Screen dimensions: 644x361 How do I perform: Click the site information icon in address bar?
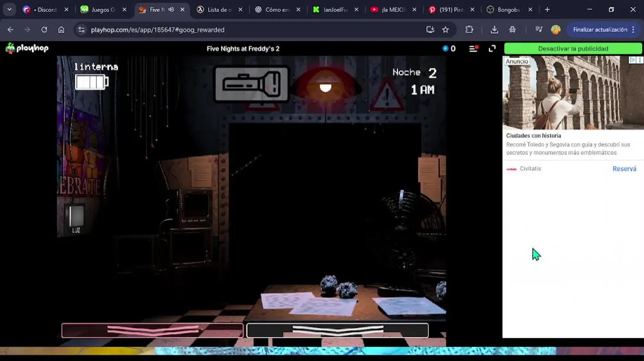[x=82, y=30]
